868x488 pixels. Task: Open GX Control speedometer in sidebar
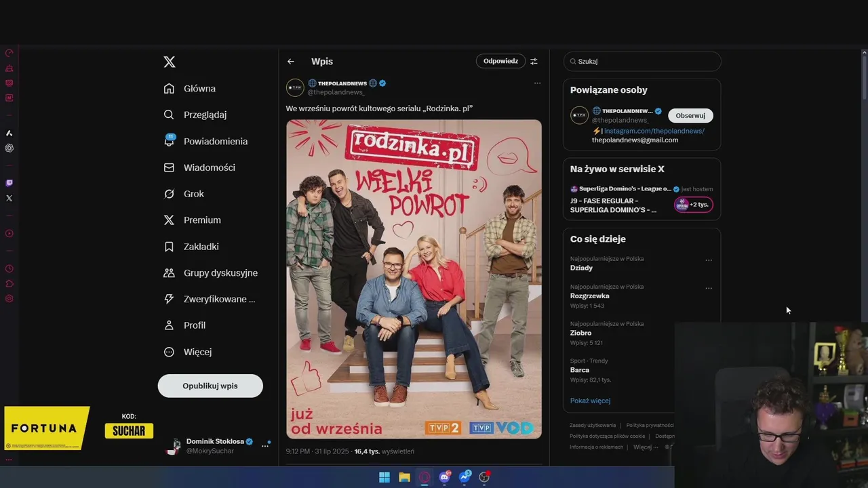(x=9, y=53)
